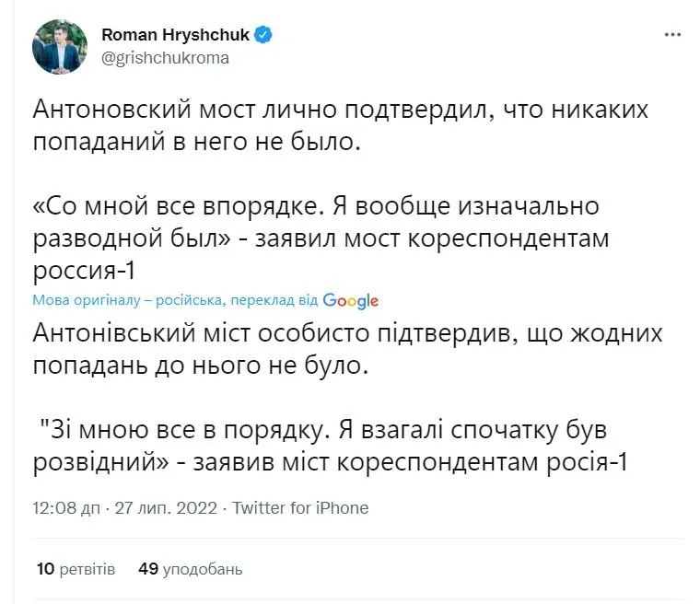Click the word "росія-1" in the translation

click(581, 462)
